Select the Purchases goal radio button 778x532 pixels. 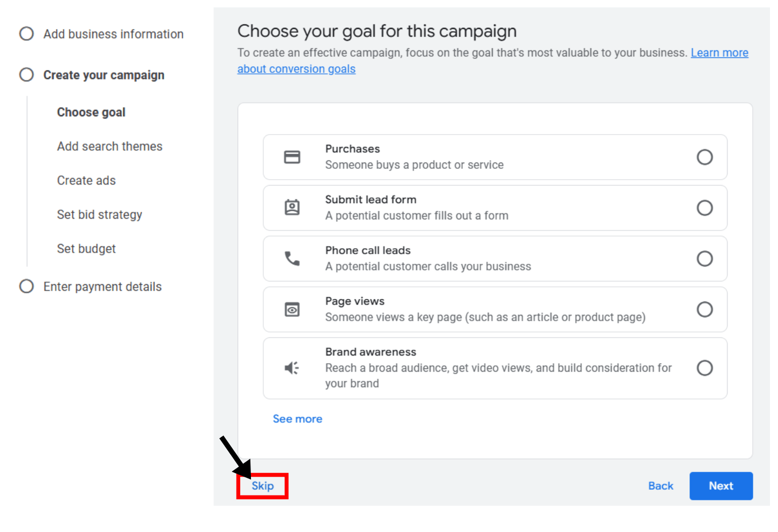(x=705, y=157)
